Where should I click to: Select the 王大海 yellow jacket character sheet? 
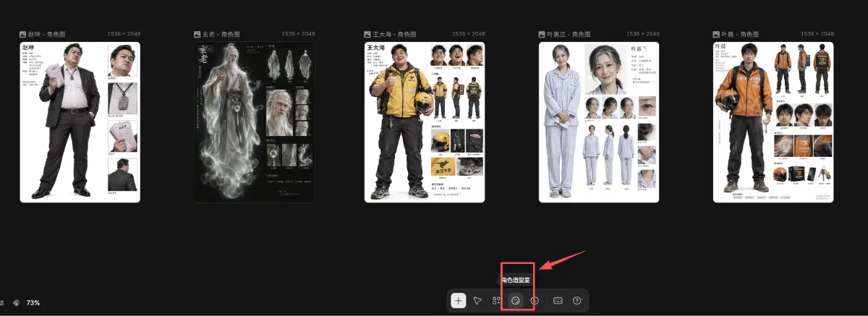425,122
